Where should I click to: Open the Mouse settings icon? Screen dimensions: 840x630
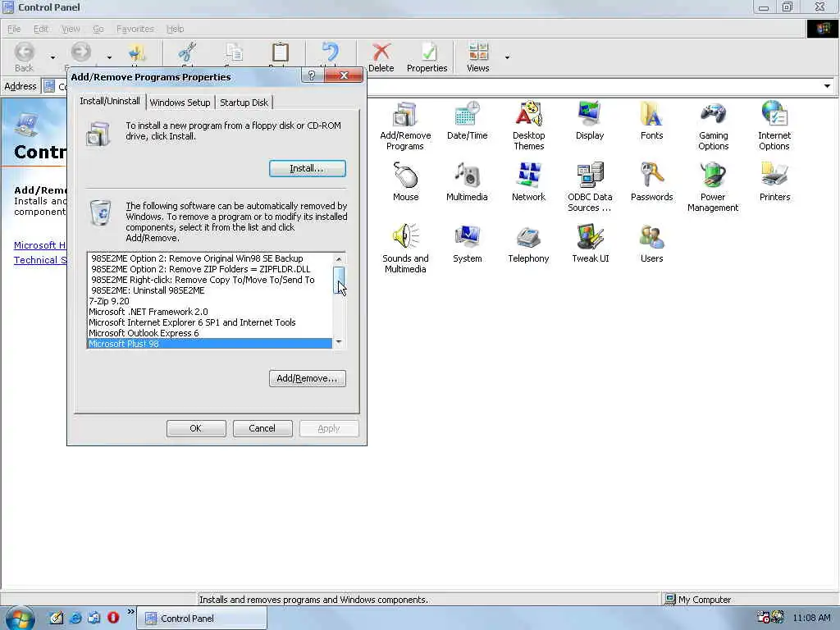coord(405,182)
